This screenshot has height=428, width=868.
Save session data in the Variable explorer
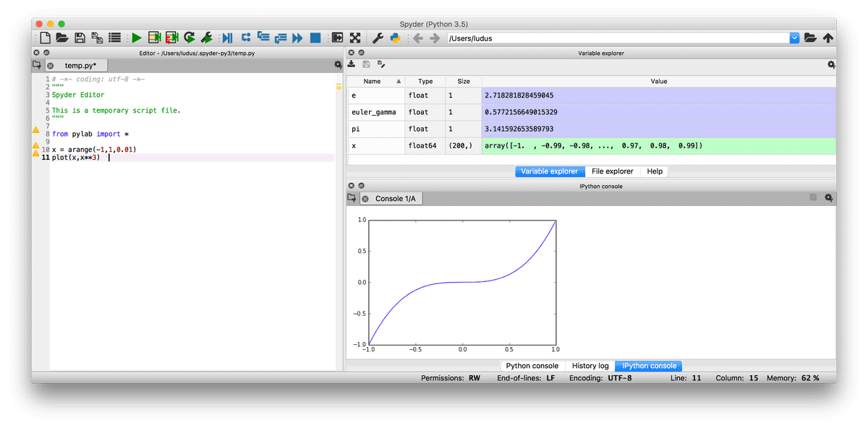pos(367,64)
